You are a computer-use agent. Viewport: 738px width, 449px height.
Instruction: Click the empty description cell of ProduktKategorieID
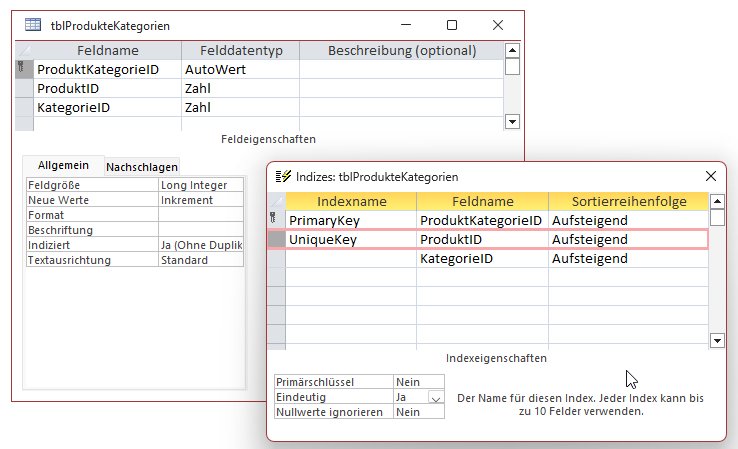401,69
